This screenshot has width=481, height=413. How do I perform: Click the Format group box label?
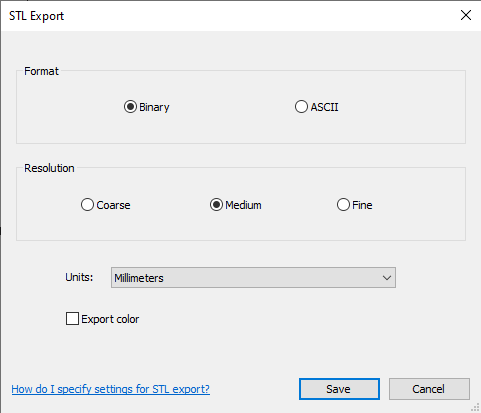[x=41, y=71]
